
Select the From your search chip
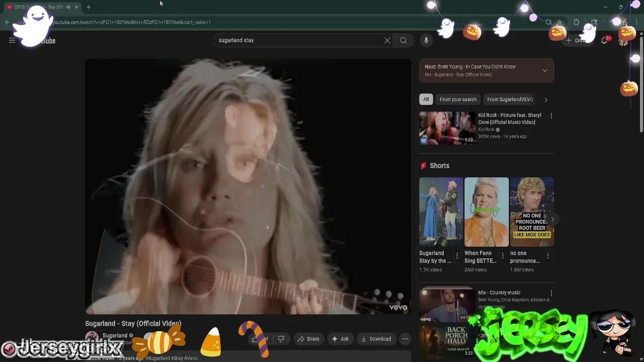[x=458, y=100]
